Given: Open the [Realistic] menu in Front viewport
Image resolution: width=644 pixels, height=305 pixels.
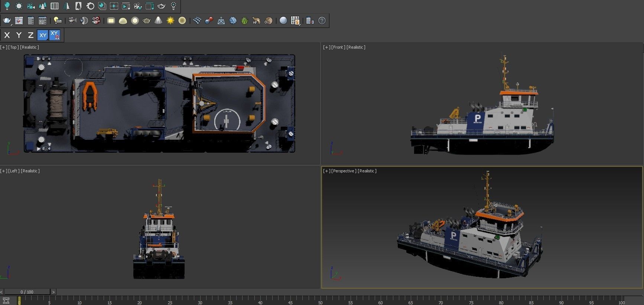Looking at the screenshot, I should [x=356, y=47].
